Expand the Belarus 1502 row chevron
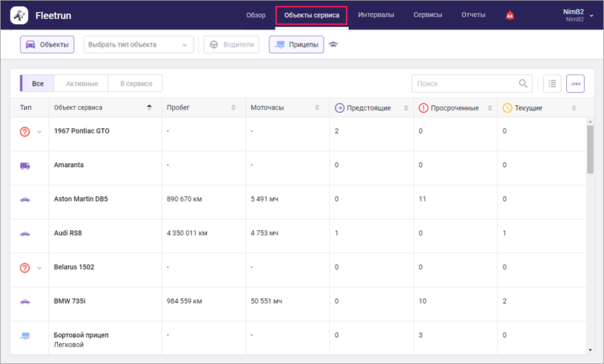This screenshot has height=364, width=604. click(x=39, y=267)
